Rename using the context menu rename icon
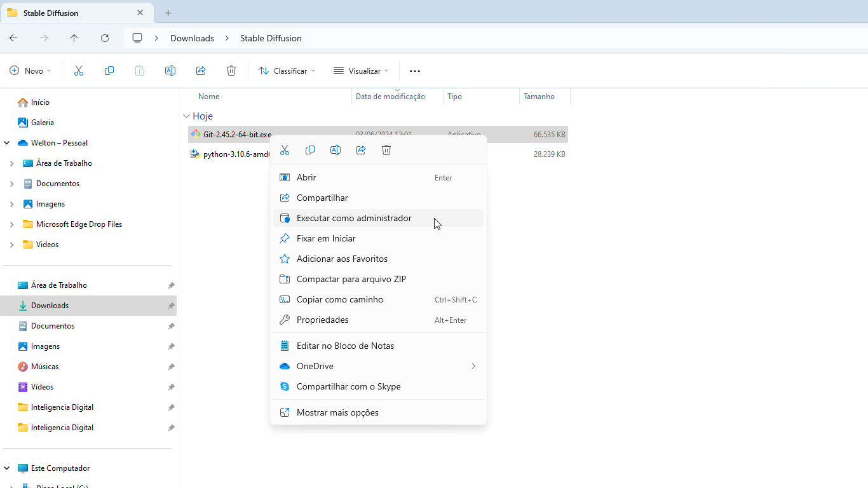This screenshot has height=488, width=868. pyautogui.click(x=336, y=150)
